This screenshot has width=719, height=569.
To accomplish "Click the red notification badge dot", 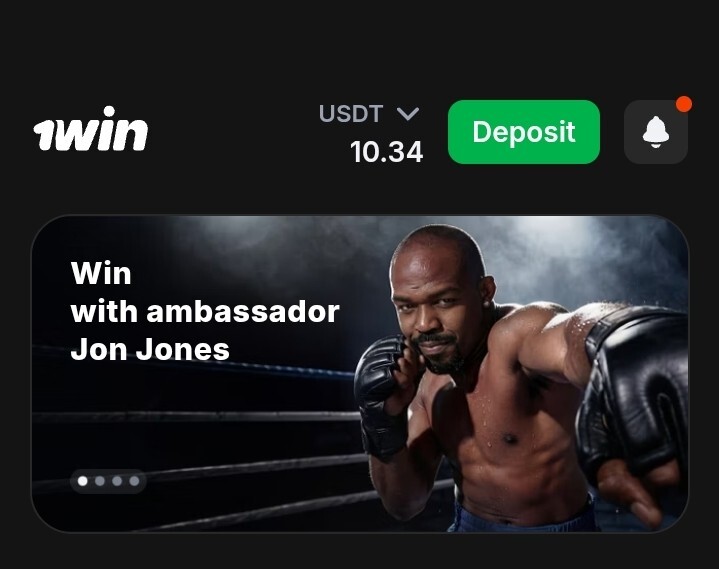I will (x=684, y=104).
